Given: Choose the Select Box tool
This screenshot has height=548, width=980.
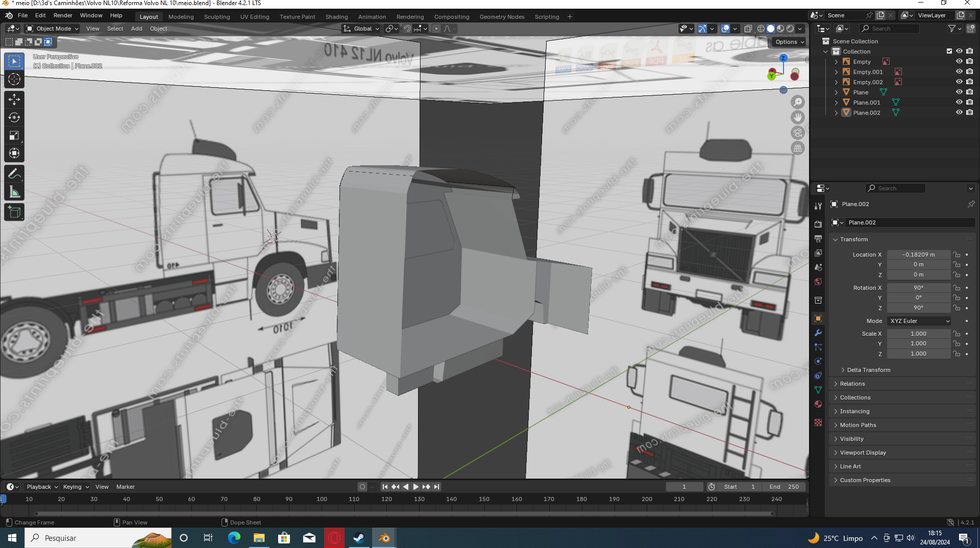Looking at the screenshot, I should 14,61.
